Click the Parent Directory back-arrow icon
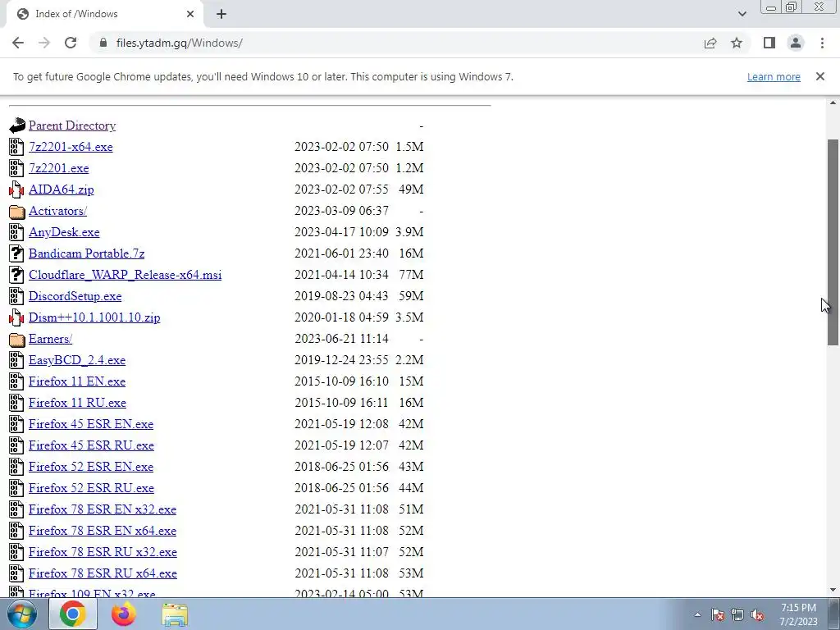Viewport: 840px width, 630px height. pyautogui.click(x=16, y=126)
